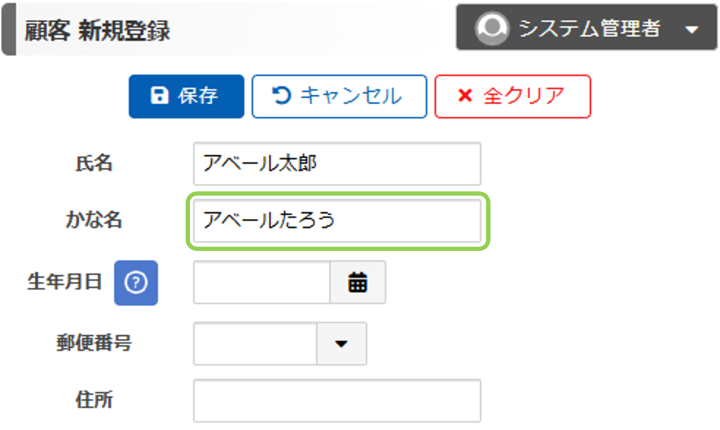Click the red X icon on 全クリア
720x430 pixels.
[464, 96]
